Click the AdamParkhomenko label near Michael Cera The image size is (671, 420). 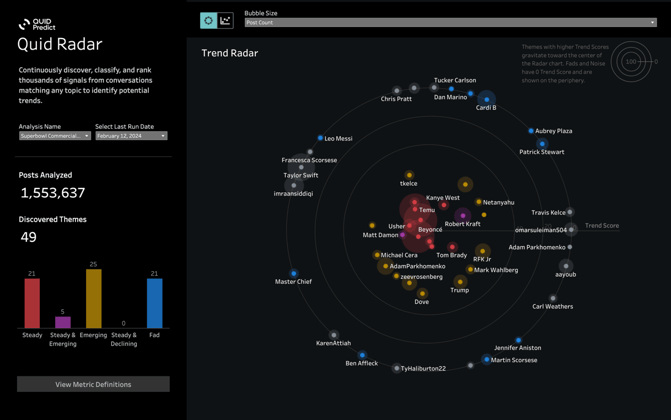417,266
